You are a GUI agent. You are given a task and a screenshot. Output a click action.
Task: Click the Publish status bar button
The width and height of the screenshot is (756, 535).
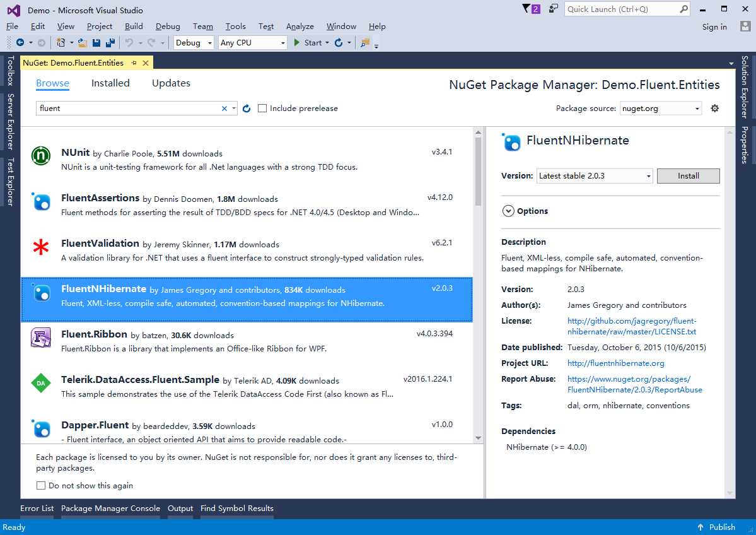(716, 527)
